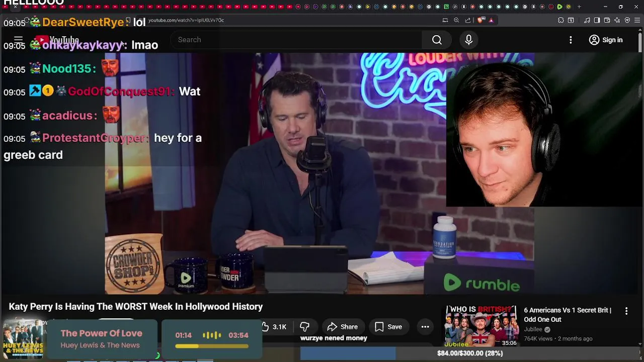Click the YouTube search magnifier button
The width and height of the screenshot is (644, 362).
pyautogui.click(x=437, y=40)
